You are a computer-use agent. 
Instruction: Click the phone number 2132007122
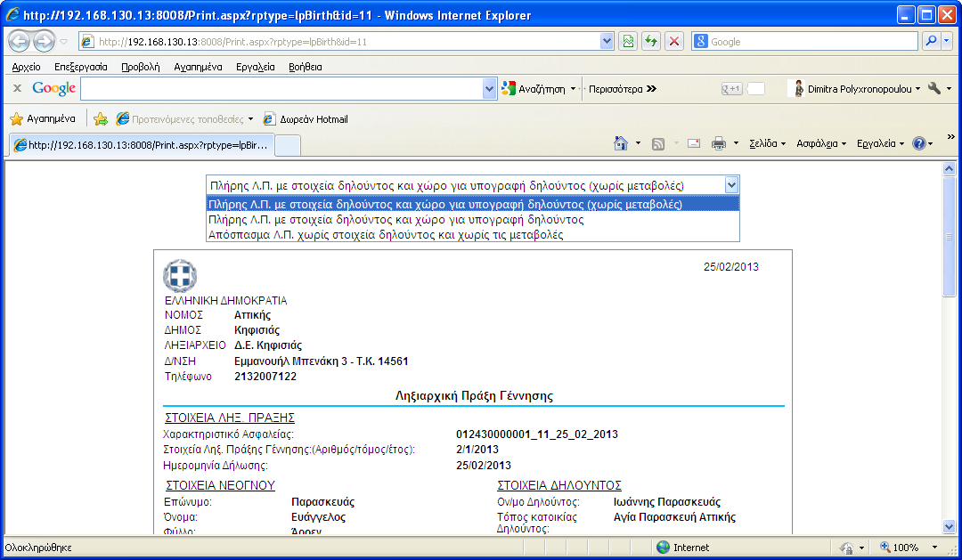[x=265, y=376]
